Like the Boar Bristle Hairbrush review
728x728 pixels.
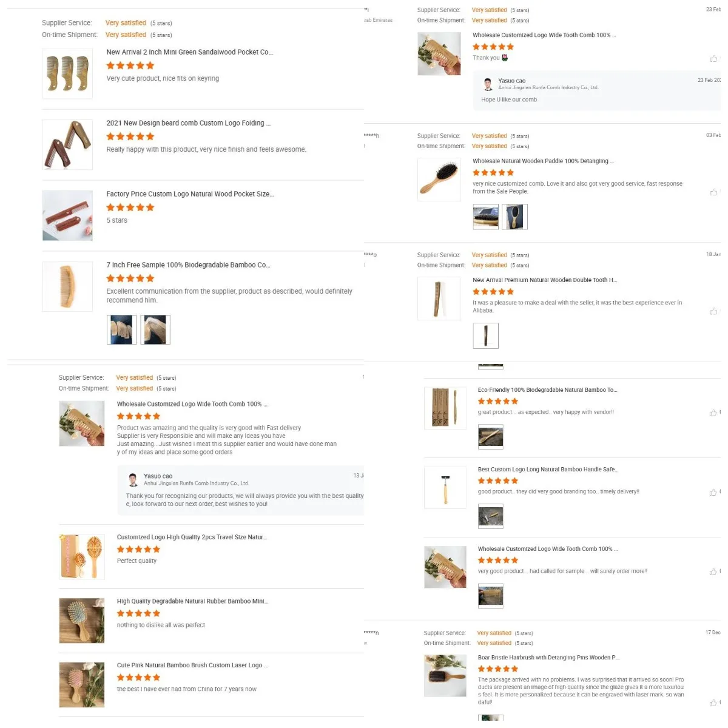coord(713,703)
